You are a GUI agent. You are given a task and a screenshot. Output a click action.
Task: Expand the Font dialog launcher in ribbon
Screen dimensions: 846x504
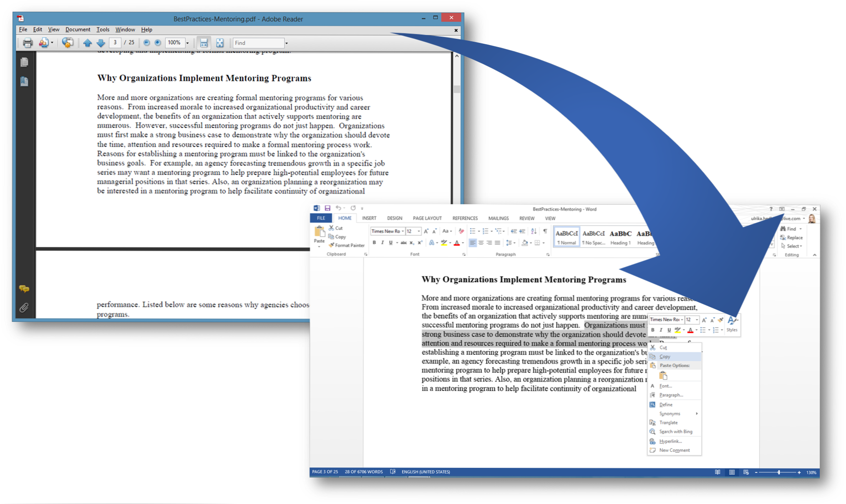(463, 254)
